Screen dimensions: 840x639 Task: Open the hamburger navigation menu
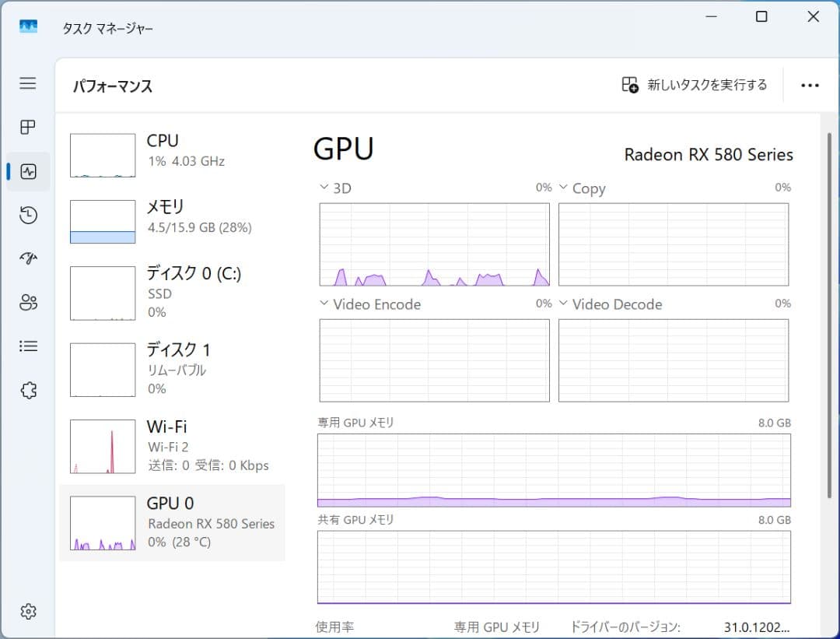click(x=28, y=83)
